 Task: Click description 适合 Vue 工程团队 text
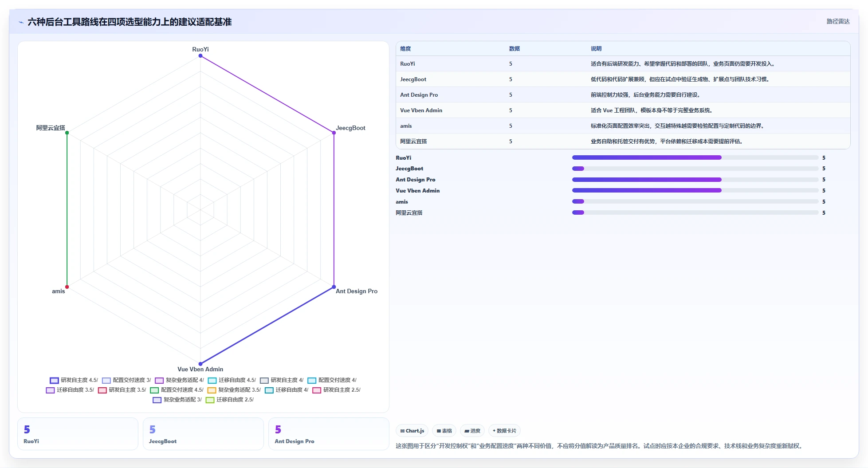click(x=652, y=110)
